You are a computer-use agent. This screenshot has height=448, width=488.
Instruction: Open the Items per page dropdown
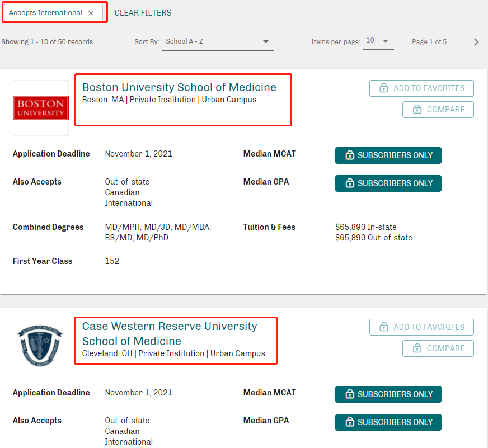click(378, 41)
